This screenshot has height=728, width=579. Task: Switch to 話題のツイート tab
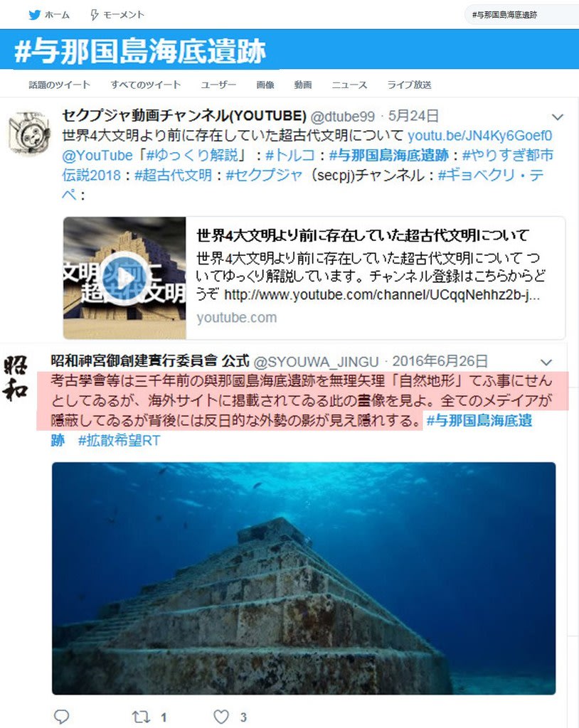tap(60, 85)
